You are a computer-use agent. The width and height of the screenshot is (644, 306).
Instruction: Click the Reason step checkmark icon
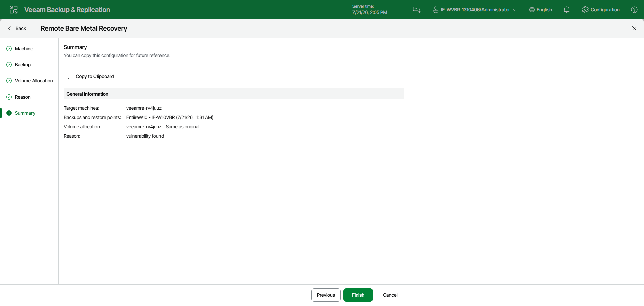(9, 97)
